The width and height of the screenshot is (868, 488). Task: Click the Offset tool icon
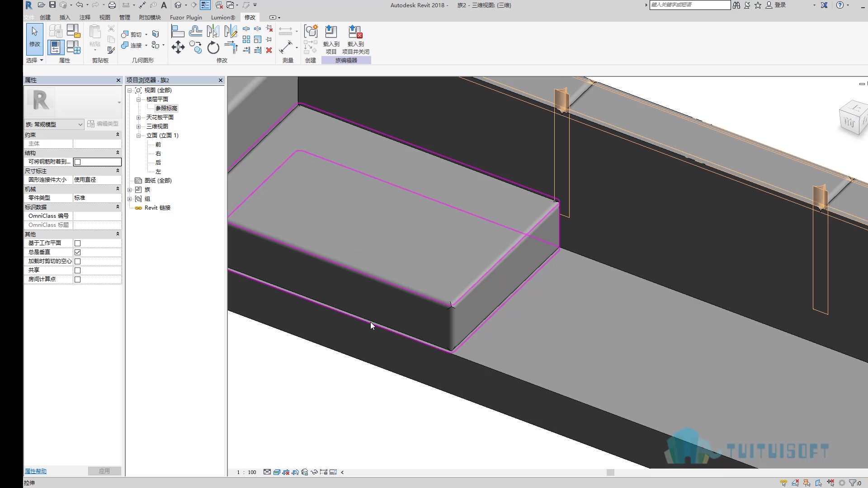[195, 31]
